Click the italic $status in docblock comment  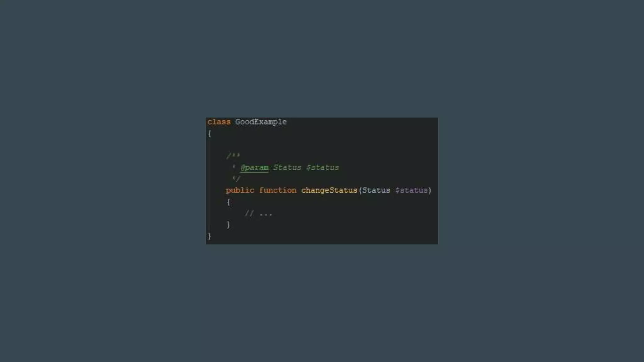[x=323, y=167]
